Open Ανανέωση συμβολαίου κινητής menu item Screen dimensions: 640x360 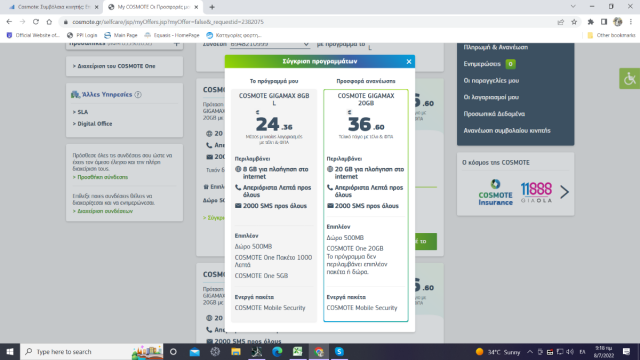click(x=507, y=131)
